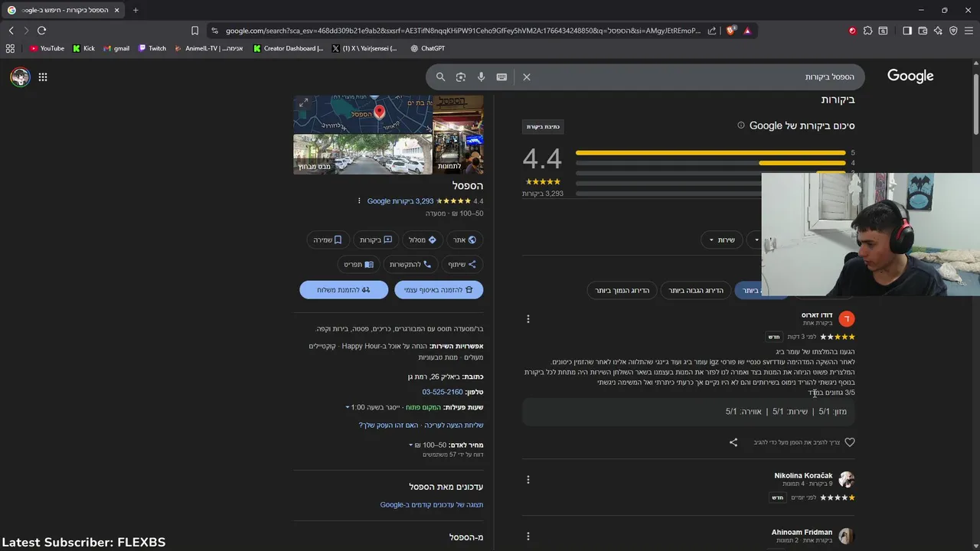Open options menu on Nikolina Koračak review
Image resolution: width=980 pixels, height=551 pixels.
coord(528,480)
